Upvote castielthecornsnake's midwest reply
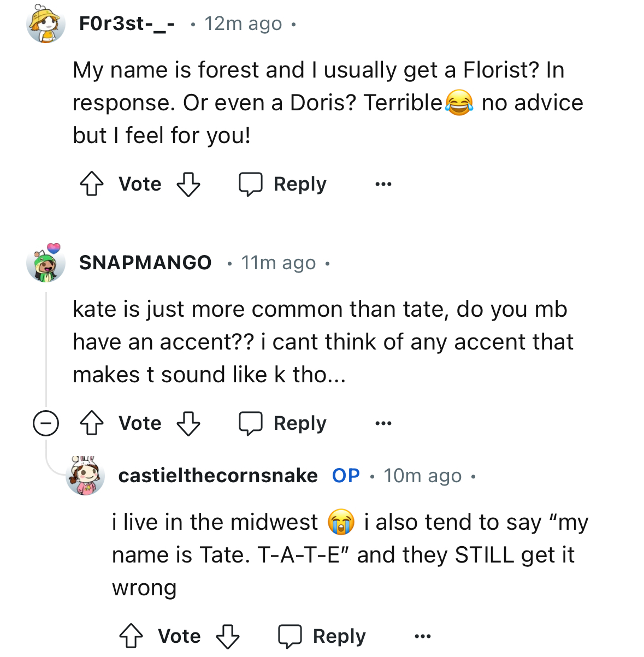Image resolution: width=644 pixels, height=657 pixels. point(131,636)
